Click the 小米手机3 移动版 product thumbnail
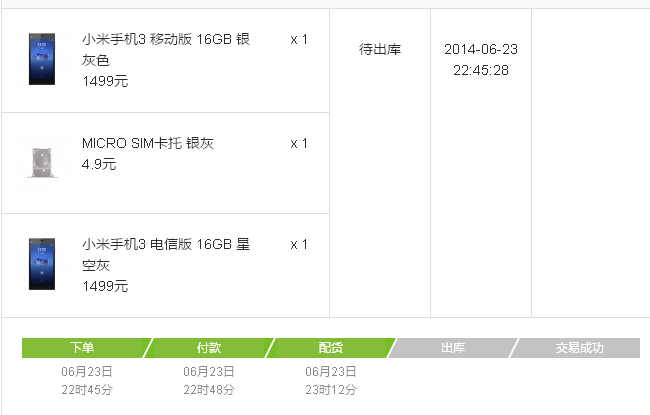The width and height of the screenshot is (650, 415). tap(42, 59)
